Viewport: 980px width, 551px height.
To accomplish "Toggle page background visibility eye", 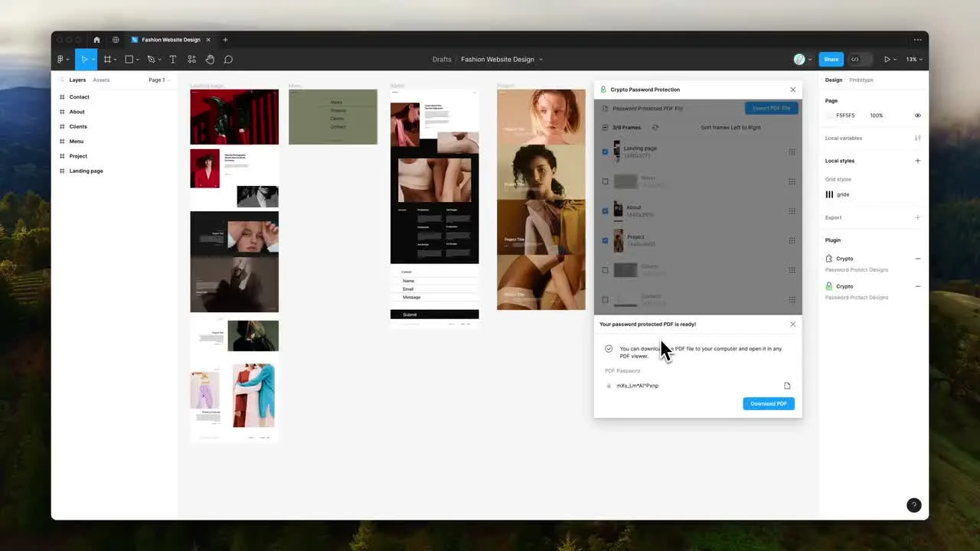I will [x=917, y=116].
